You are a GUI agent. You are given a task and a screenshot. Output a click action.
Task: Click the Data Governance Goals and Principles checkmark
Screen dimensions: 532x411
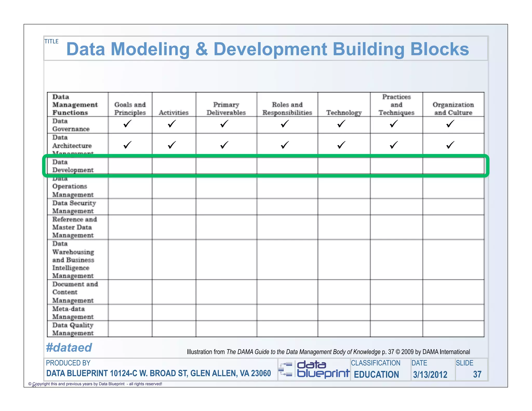coord(128,124)
